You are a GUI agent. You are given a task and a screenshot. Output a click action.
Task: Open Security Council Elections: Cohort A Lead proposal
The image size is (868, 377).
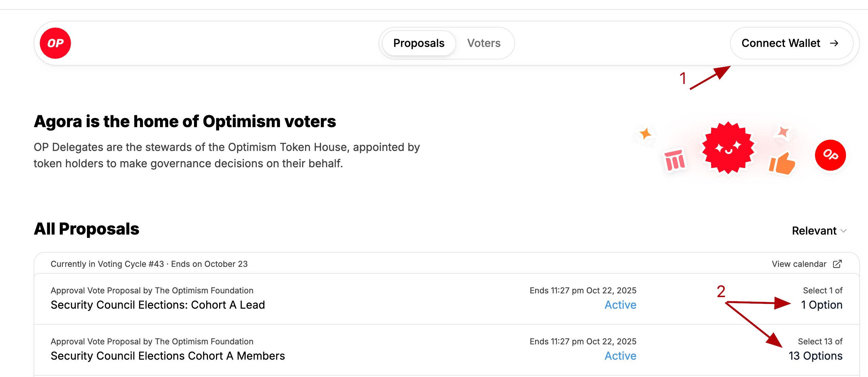pyautogui.click(x=158, y=305)
